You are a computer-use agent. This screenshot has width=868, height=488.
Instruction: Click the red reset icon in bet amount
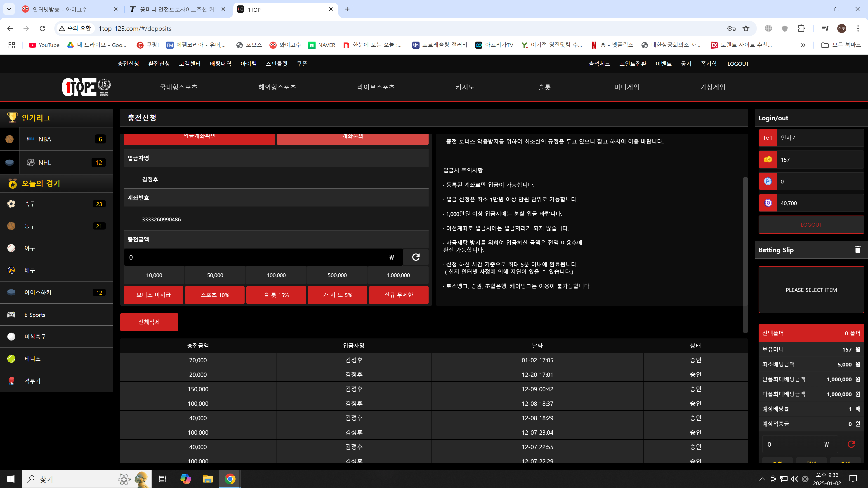tap(851, 444)
